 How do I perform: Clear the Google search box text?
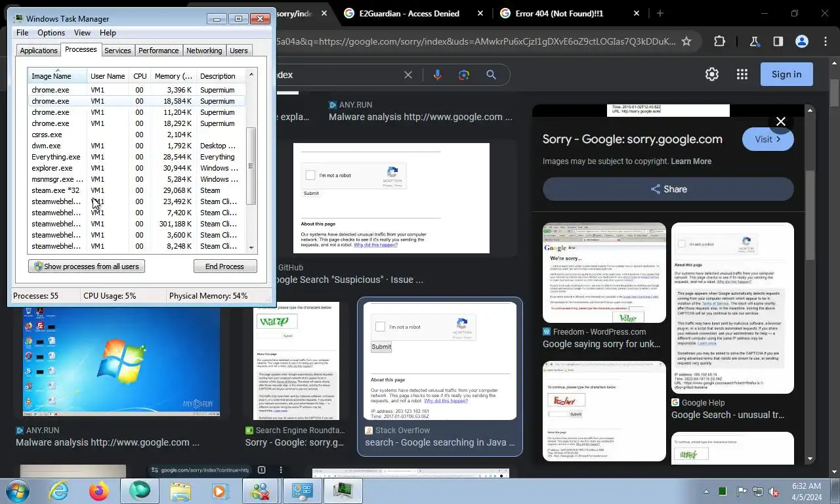pyautogui.click(x=408, y=75)
